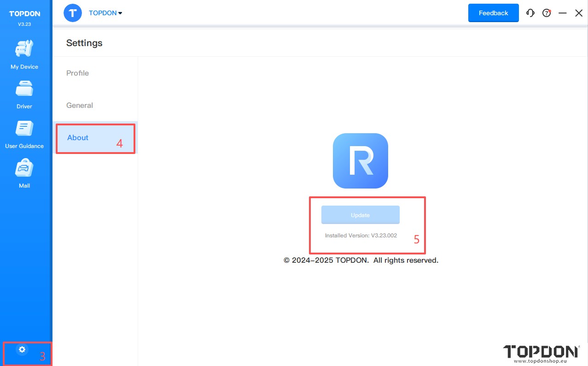Click the round T profile avatar
The image size is (588, 366).
pos(73,13)
